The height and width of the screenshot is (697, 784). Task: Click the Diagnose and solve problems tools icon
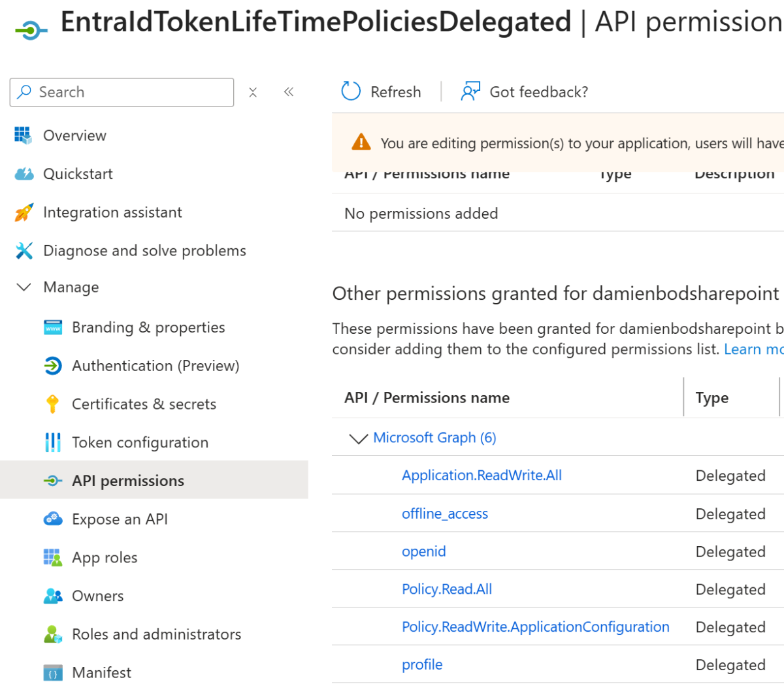(24, 251)
